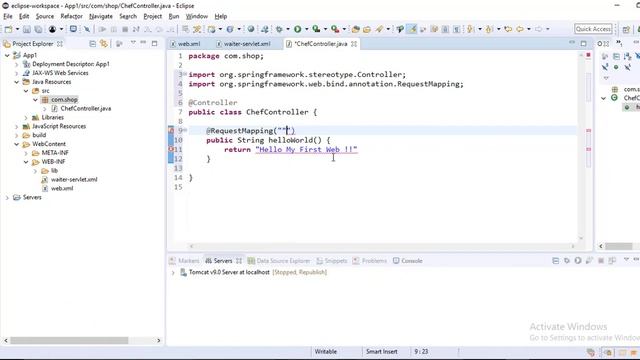Screen dimensions: 640x360
Task: Switch to the Console tab
Action: click(x=408, y=261)
